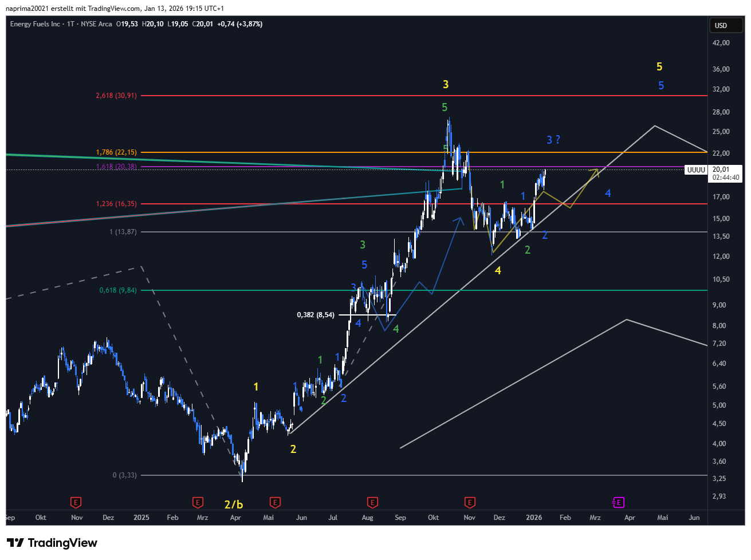
Task: Click the earnings icon near Aug 2025
Action: pyautogui.click(x=372, y=503)
